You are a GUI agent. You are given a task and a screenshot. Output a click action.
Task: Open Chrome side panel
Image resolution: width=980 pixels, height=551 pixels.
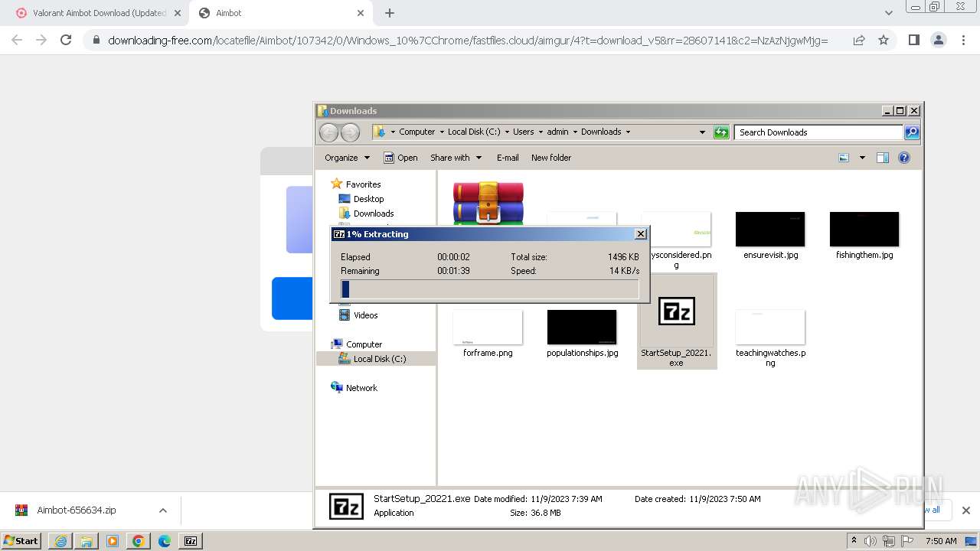(x=913, y=40)
